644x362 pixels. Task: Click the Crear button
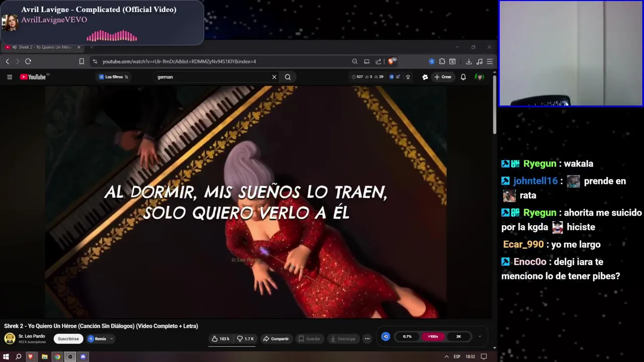click(443, 77)
